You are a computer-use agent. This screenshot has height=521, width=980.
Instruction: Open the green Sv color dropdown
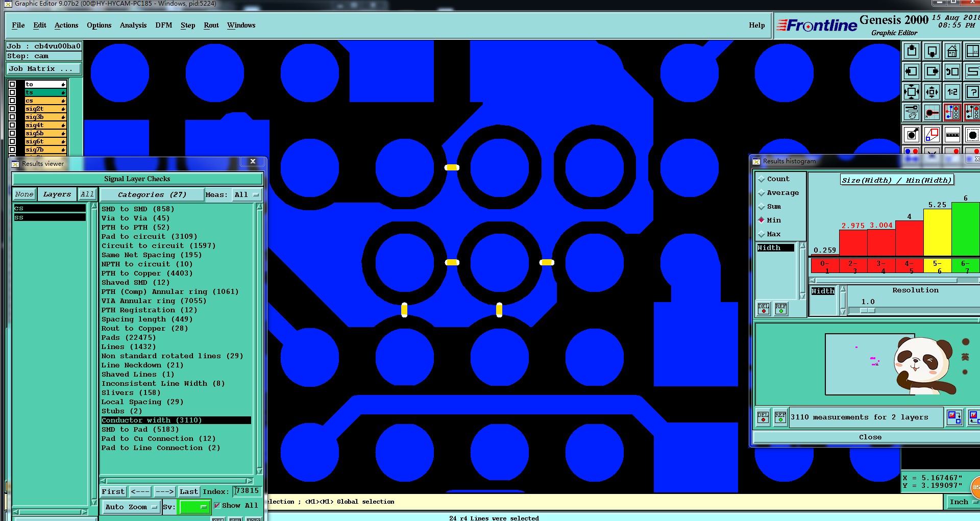pos(194,507)
